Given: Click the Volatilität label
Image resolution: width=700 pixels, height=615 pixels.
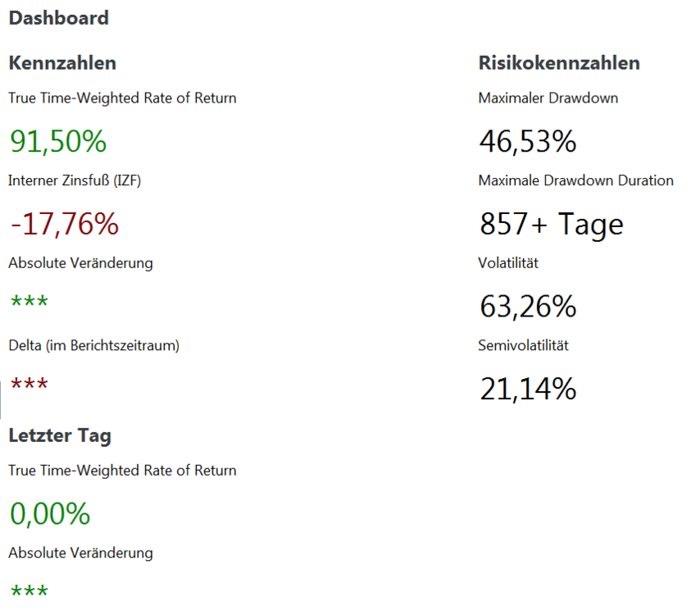Looking at the screenshot, I should coord(508,263).
